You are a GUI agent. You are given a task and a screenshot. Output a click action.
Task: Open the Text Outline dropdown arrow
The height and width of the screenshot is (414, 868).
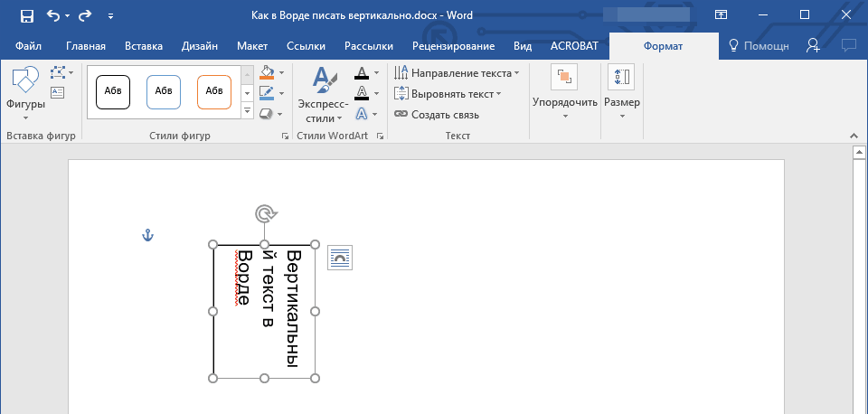376,93
